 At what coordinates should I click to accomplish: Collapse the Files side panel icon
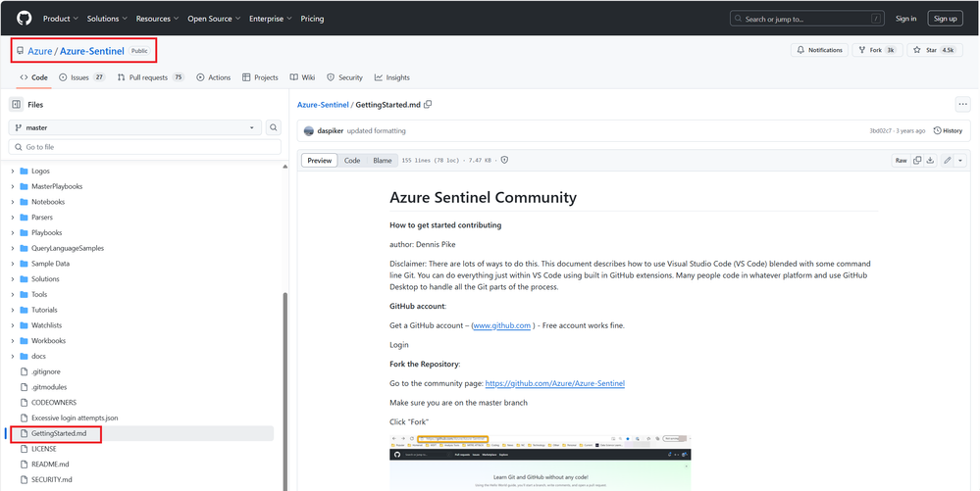tap(17, 104)
